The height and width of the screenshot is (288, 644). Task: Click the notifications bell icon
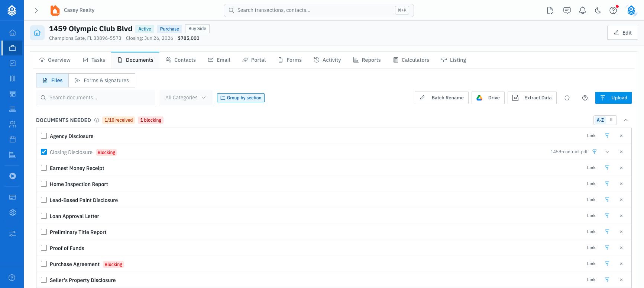click(x=583, y=10)
